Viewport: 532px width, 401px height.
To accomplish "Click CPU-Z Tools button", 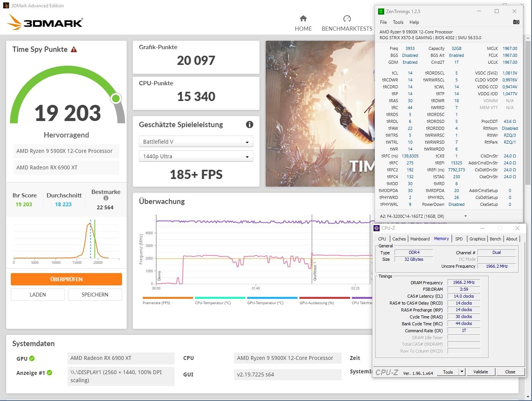I will (448, 372).
